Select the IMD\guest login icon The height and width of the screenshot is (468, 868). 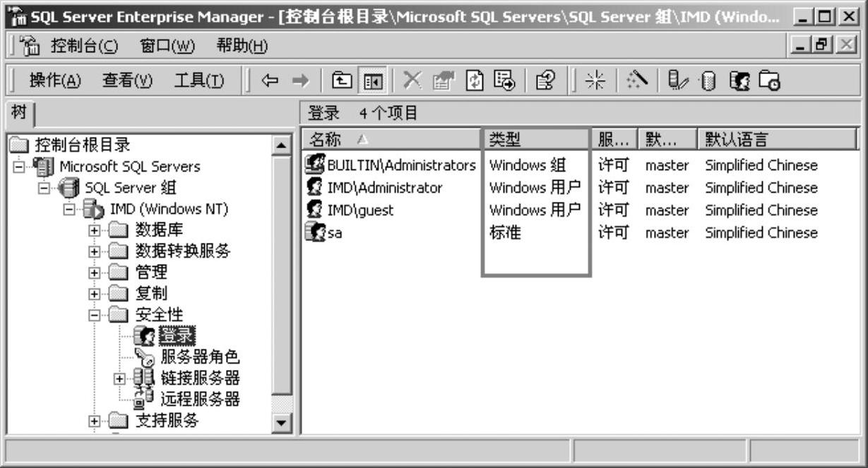click(x=314, y=210)
